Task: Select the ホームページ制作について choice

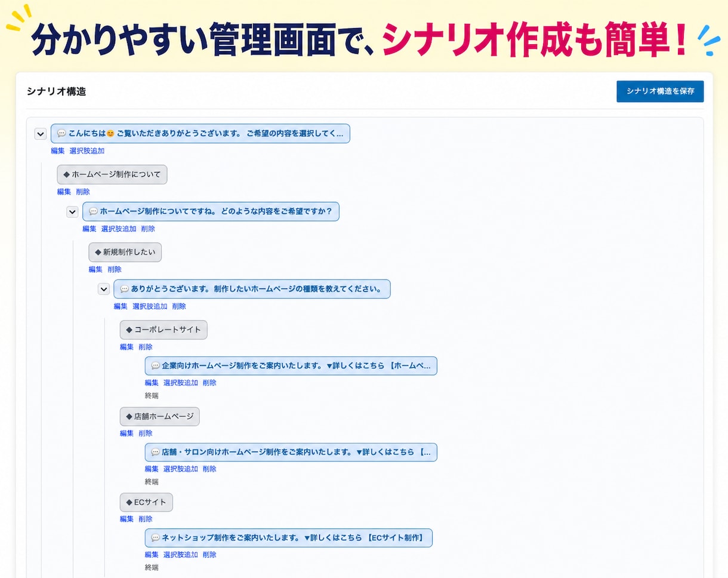Action: 112,174
